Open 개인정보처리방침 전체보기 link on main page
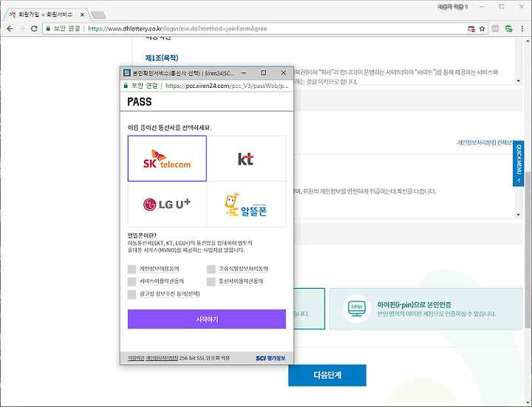Screen dimensions: 532x407 [x=487, y=143]
